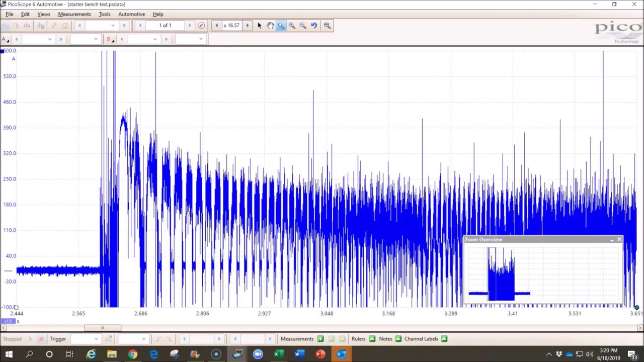Click the horizontal scrollbar left arrow
Viewport: 644px width, 362px height.
click(x=4, y=328)
